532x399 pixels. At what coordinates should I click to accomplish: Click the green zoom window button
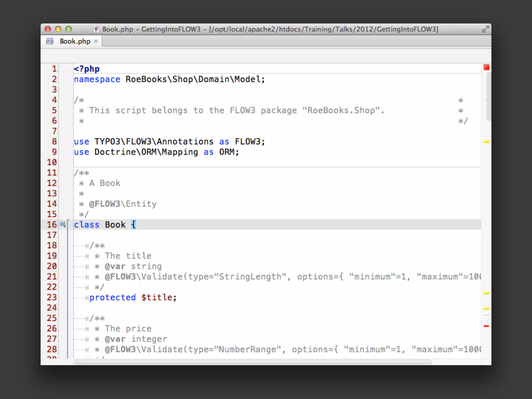[69, 29]
